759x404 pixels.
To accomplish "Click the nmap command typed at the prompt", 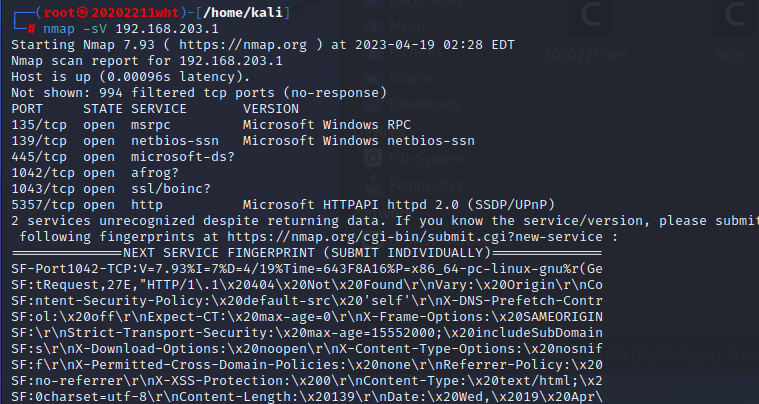I will click(x=59, y=29).
